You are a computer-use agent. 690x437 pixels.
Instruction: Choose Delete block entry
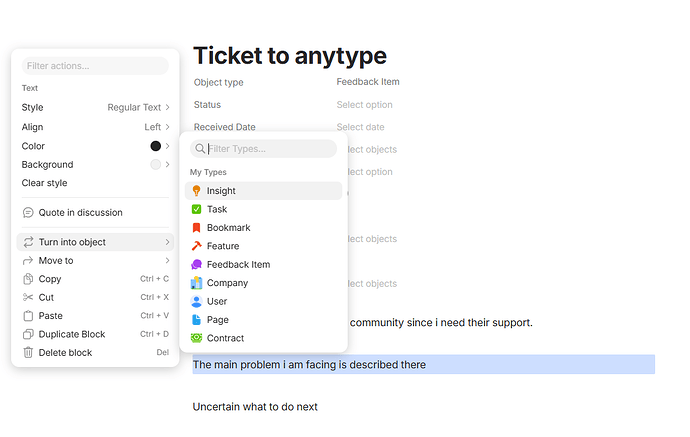[x=95, y=353]
